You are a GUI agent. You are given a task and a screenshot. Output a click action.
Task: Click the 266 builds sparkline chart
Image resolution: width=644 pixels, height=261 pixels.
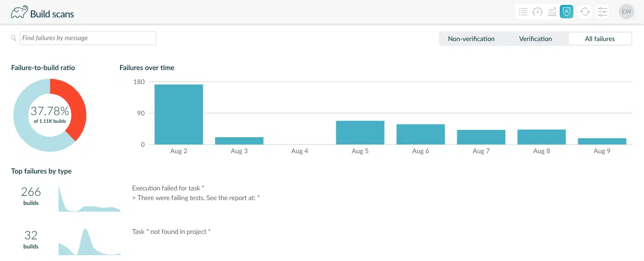(x=90, y=199)
